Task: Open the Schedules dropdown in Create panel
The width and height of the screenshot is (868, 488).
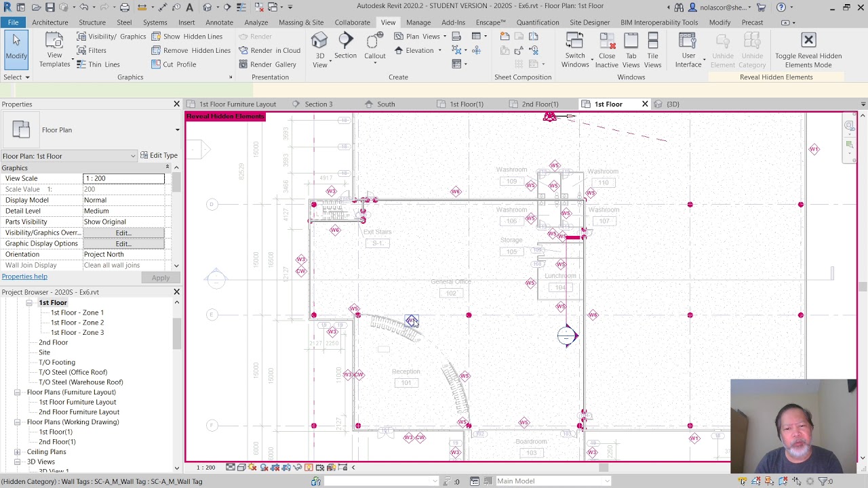Action: coord(479,36)
